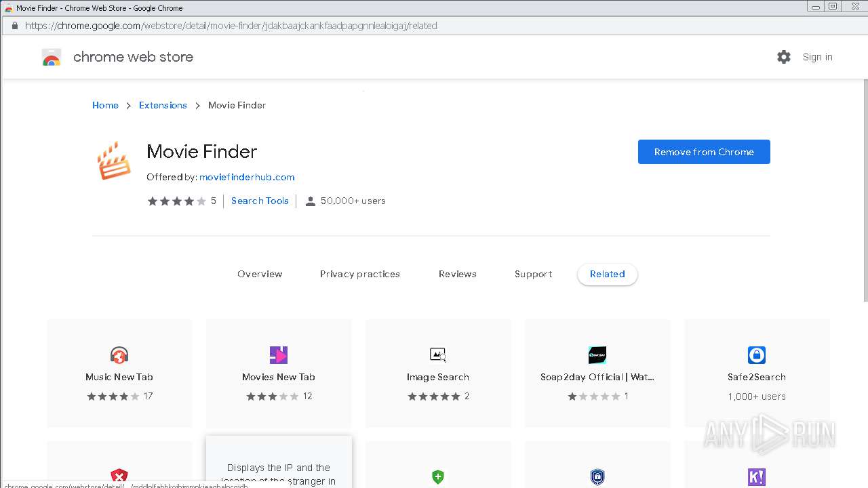Click the Movie Finder clapperboard icon
Image resolution: width=868 pixels, height=488 pixels.
pos(113,161)
